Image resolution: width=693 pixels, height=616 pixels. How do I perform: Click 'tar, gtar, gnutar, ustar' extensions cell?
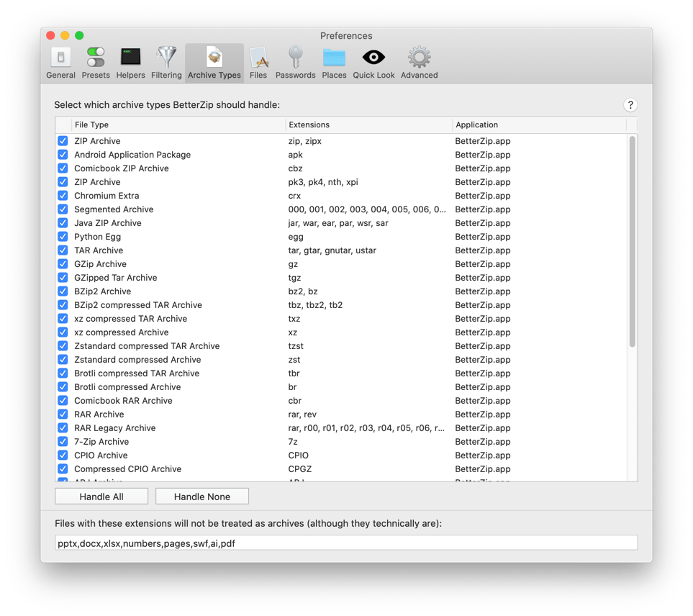332,250
